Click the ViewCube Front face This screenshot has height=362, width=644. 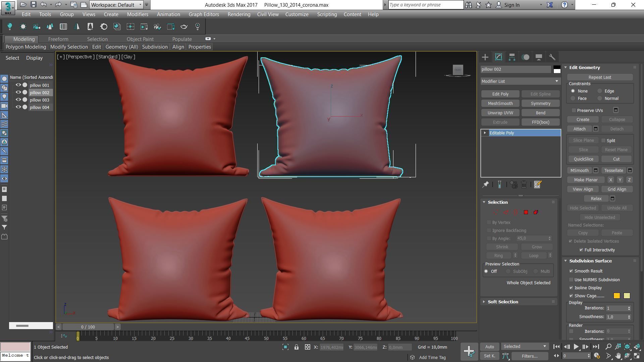coord(458,70)
